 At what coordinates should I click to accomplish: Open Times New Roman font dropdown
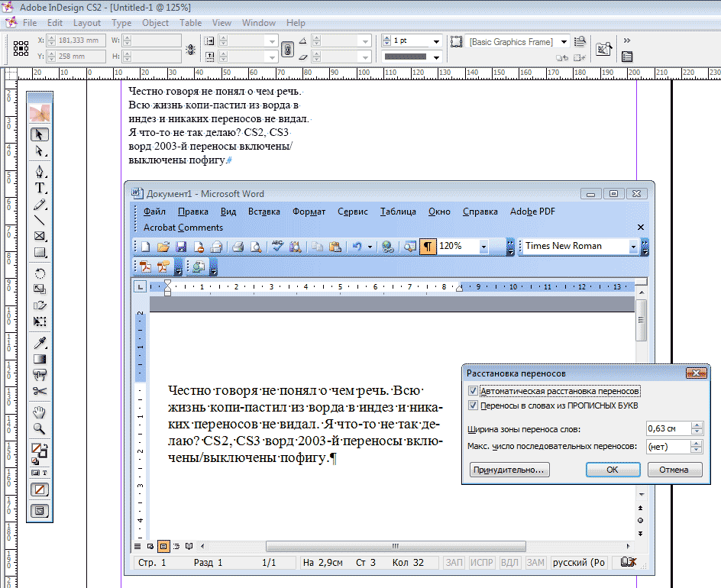coord(633,247)
